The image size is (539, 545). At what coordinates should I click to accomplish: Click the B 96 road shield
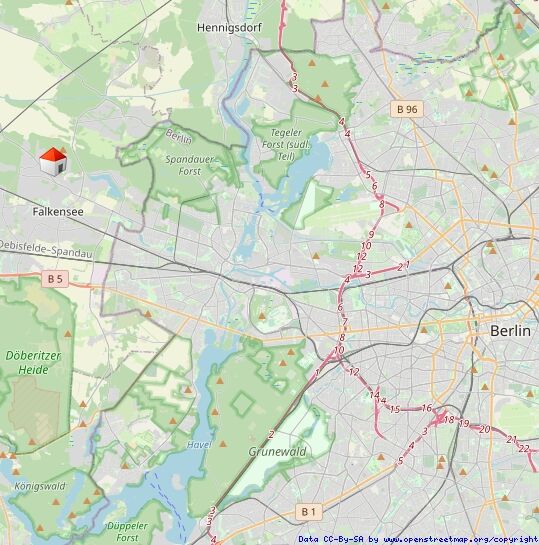click(407, 109)
